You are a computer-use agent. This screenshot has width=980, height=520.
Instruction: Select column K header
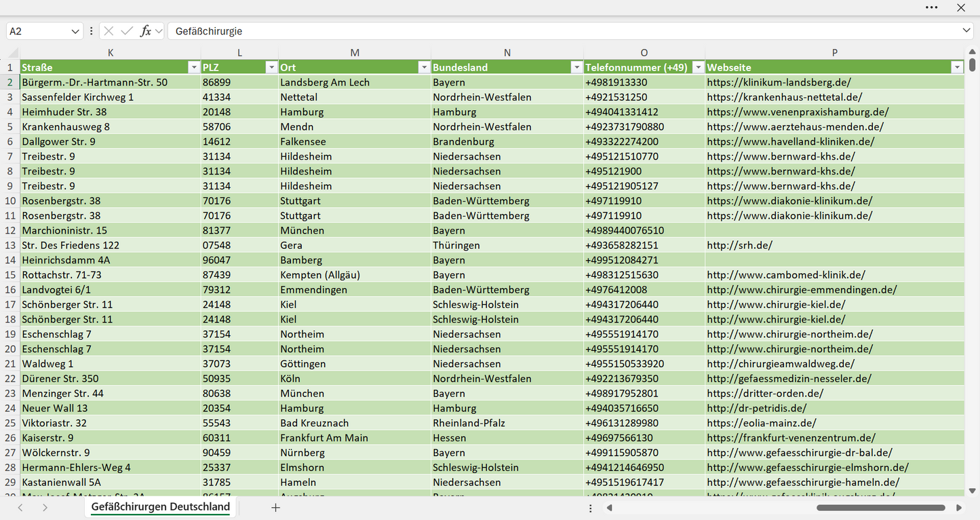(111, 53)
